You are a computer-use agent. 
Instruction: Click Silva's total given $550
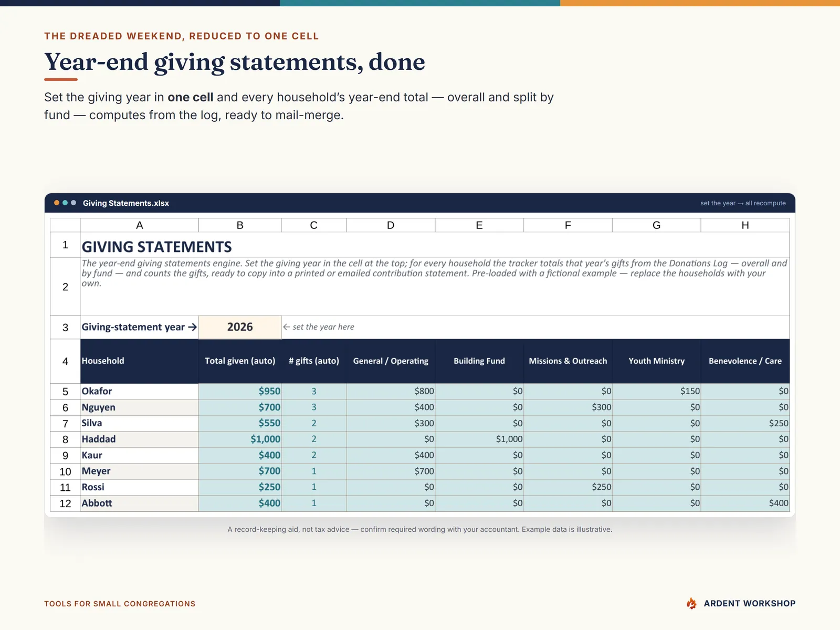click(x=240, y=423)
